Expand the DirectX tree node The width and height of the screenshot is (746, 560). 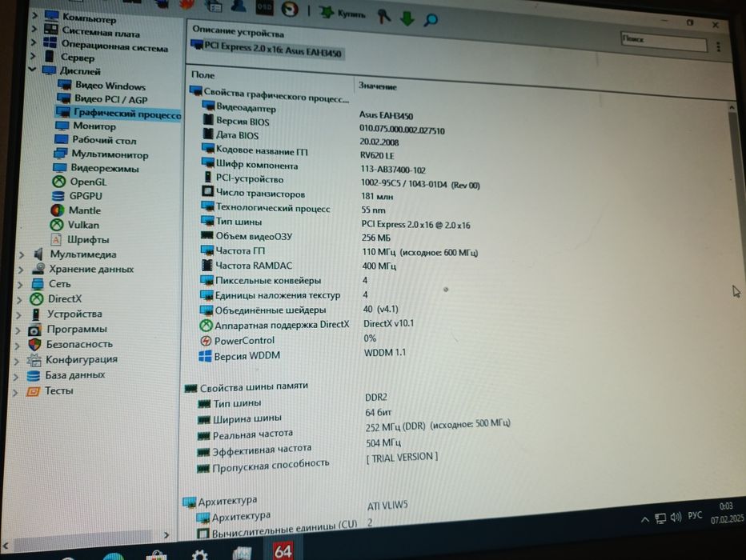click(19, 300)
